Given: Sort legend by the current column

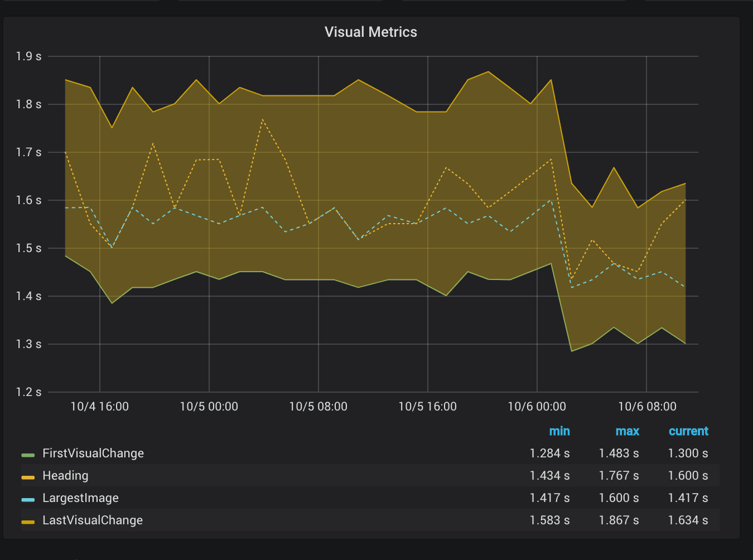Looking at the screenshot, I should pos(688,431).
